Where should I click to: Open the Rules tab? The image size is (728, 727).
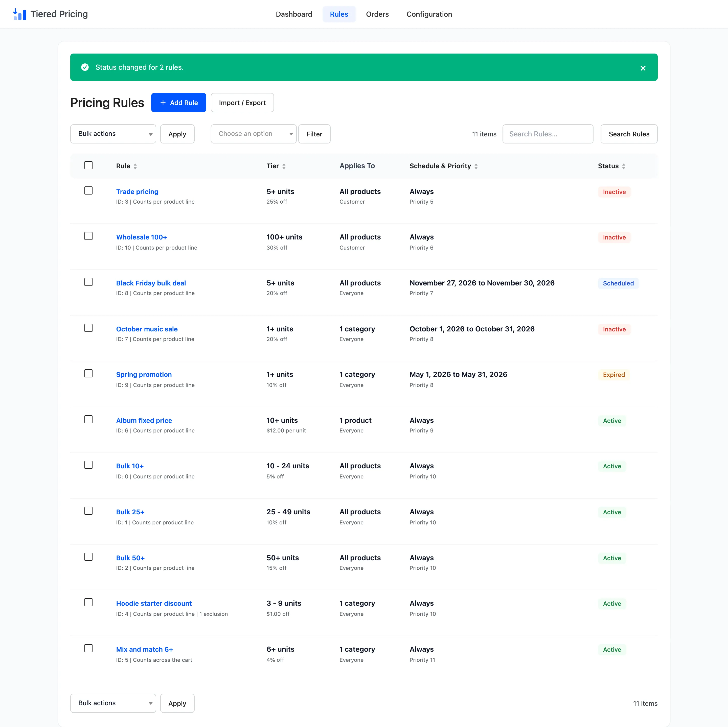tap(339, 14)
